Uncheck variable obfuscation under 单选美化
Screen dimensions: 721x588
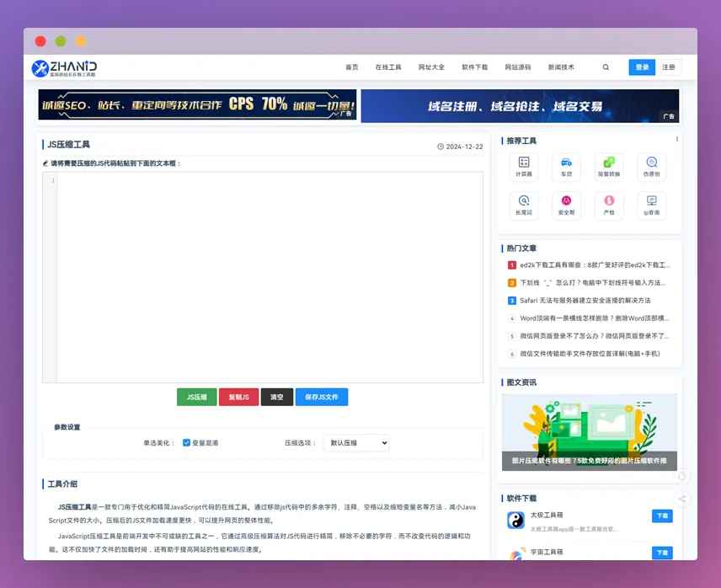tap(186, 442)
